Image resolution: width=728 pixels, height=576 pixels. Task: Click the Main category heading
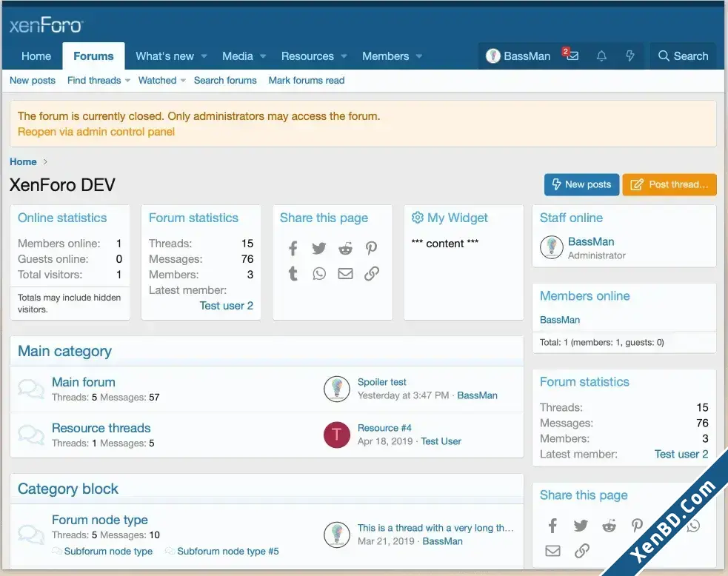click(x=64, y=352)
